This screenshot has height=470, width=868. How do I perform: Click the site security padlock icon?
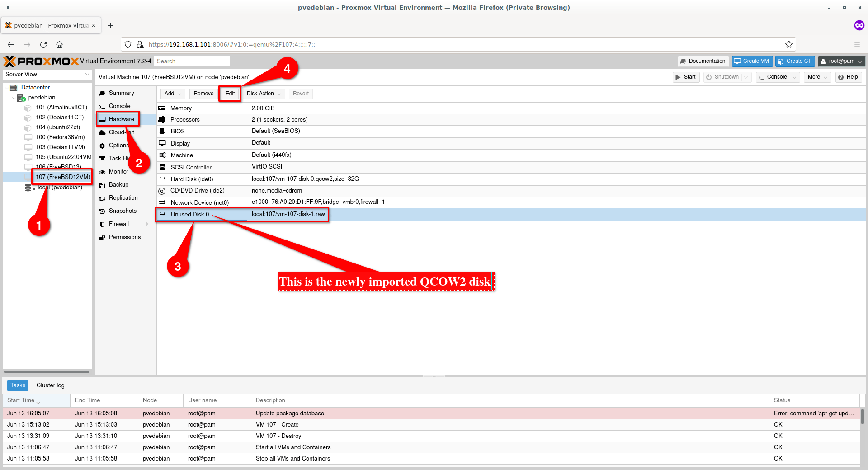(x=140, y=44)
